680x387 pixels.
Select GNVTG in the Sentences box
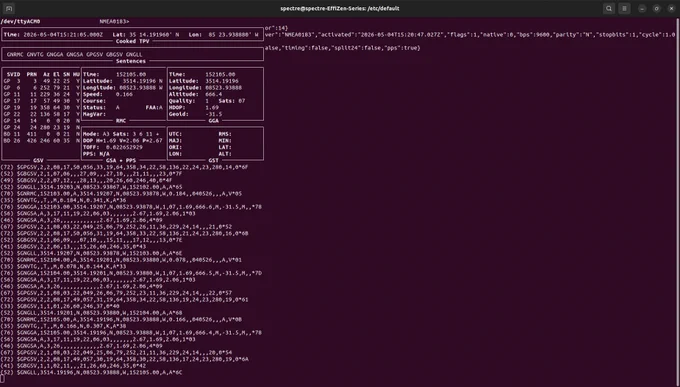[35, 54]
